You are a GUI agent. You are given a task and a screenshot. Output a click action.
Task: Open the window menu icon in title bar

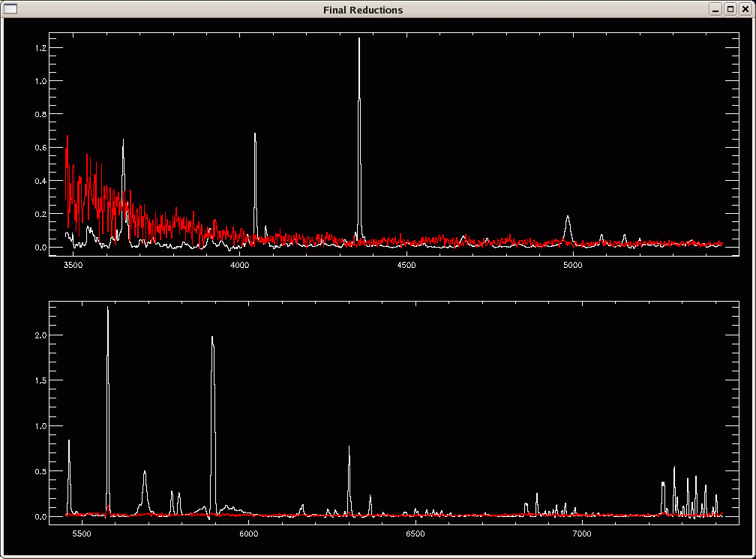(10, 9)
